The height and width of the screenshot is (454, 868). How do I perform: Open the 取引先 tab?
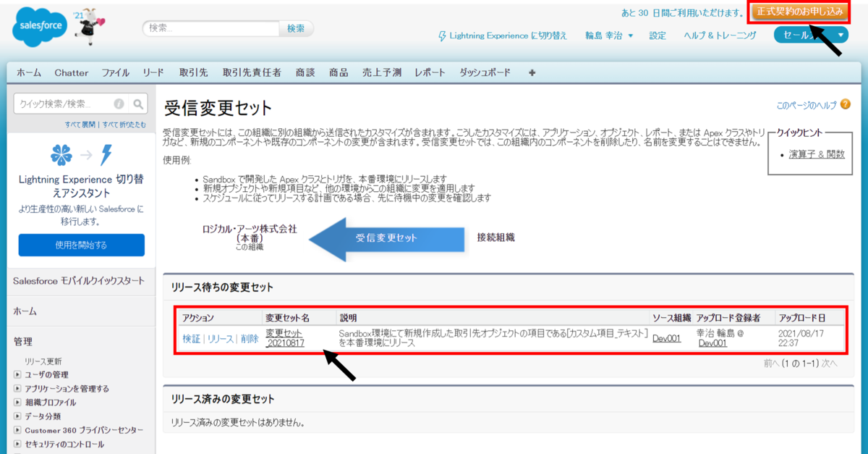[x=193, y=73]
